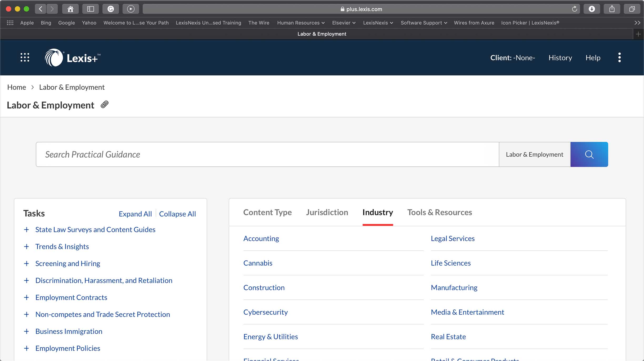
Task: Click the Search Practical Guidance field
Action: pyautogui.click(x=267, y=154)
